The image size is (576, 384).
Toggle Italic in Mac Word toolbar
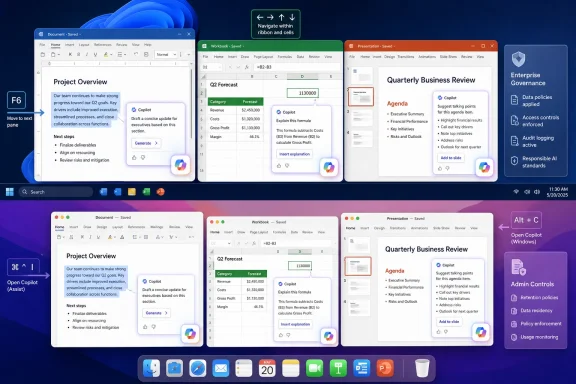click(x=90, y=237)
